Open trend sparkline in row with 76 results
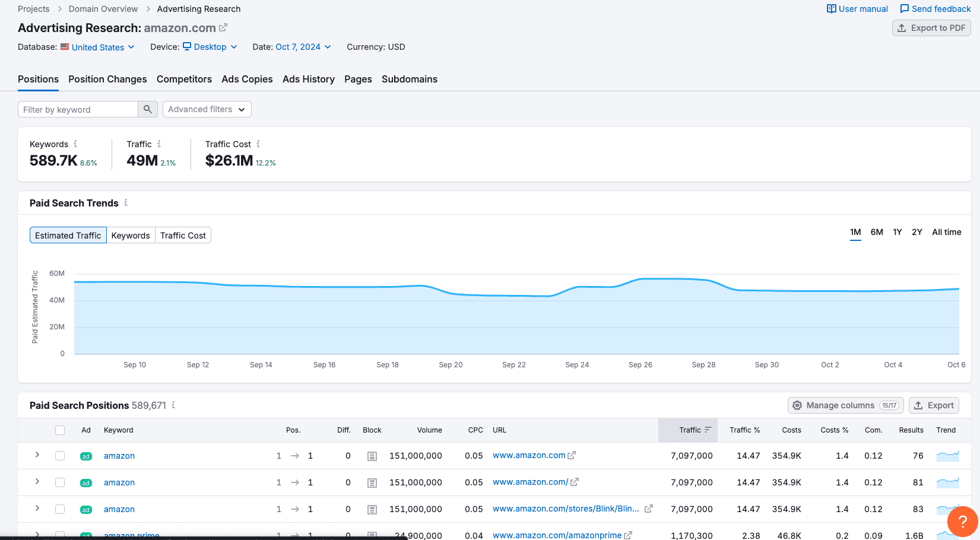The image size is (980, 540). pos(947,456)
